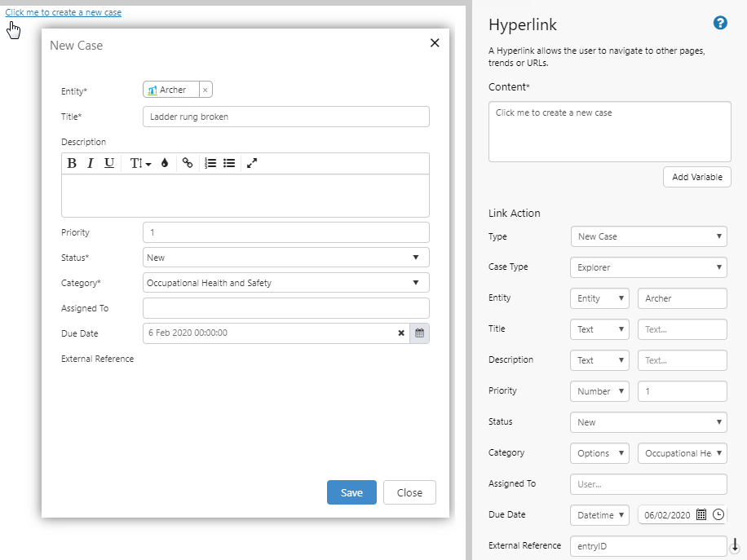The width and height of the screenshot is (747, 560).
Task: Apply numbered list formatting
Action: tap(210, 163)
